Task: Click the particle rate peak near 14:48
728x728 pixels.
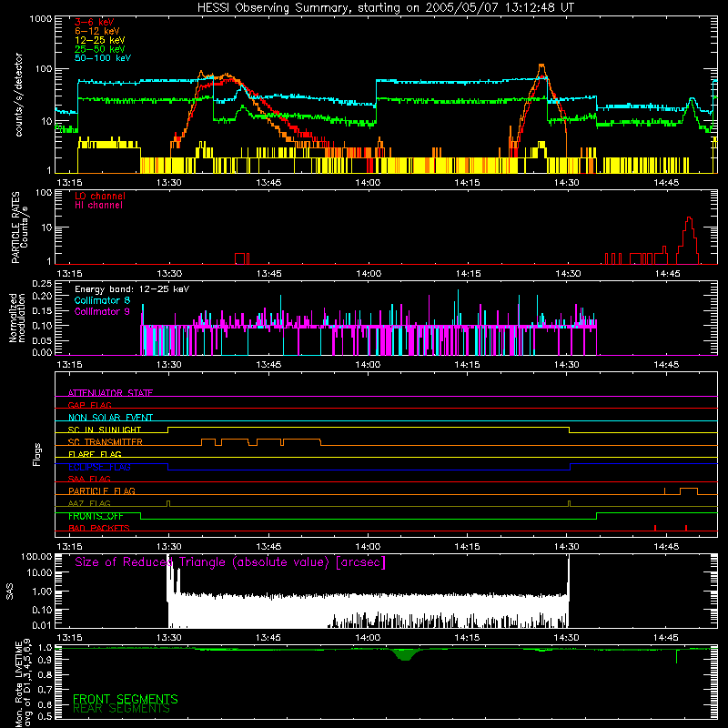Action: [x=690, y=239]
